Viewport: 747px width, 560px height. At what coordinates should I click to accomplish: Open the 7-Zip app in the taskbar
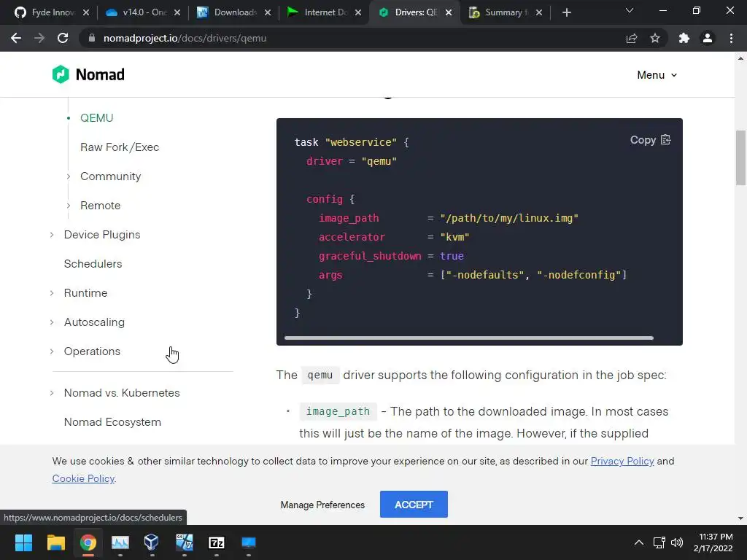point(216,542)
